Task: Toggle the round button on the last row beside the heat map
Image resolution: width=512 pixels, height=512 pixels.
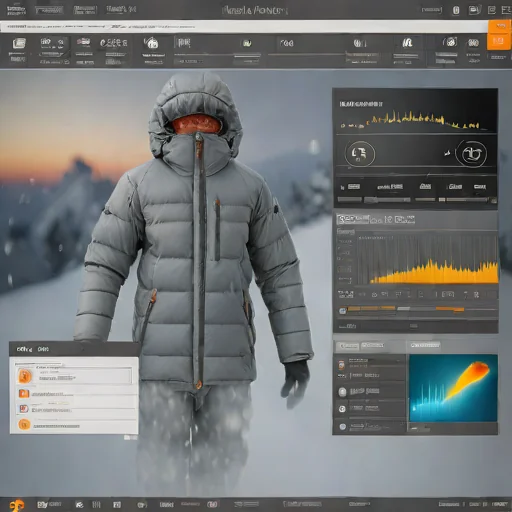Action: pos(342,426)
